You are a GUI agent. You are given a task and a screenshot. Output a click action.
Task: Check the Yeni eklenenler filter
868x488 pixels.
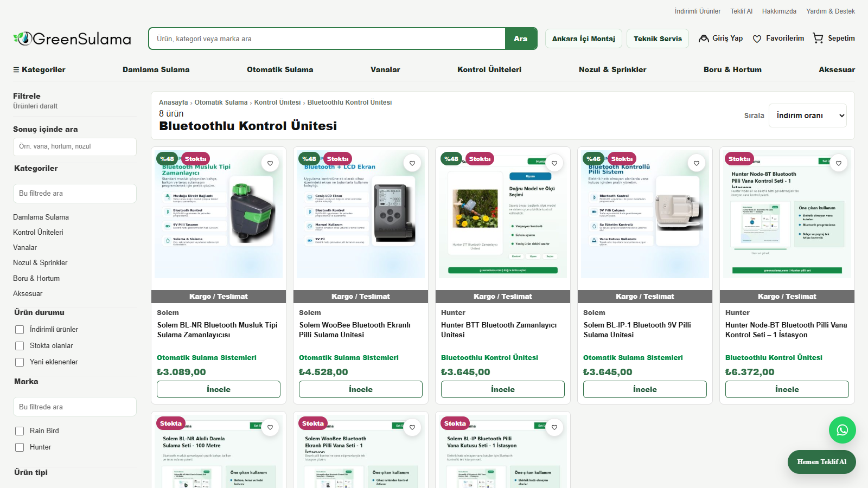coord(20,362)
